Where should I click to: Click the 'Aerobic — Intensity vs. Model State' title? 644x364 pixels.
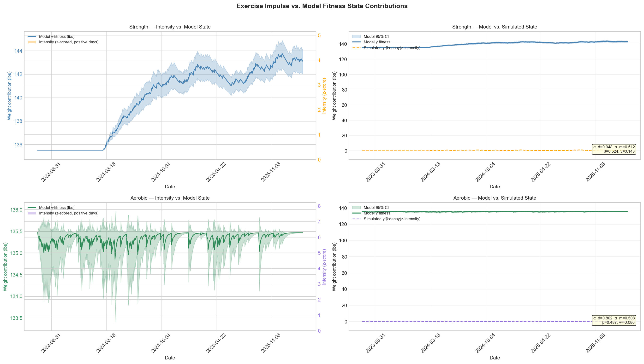(170, 198)
